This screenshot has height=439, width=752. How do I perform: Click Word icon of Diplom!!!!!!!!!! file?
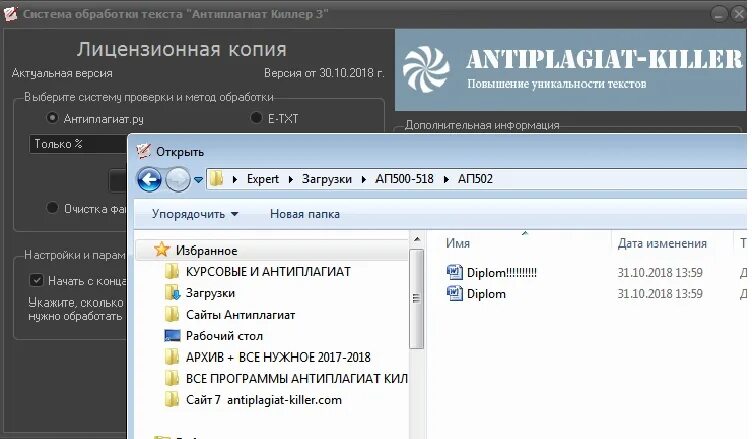tap(454, 272)
